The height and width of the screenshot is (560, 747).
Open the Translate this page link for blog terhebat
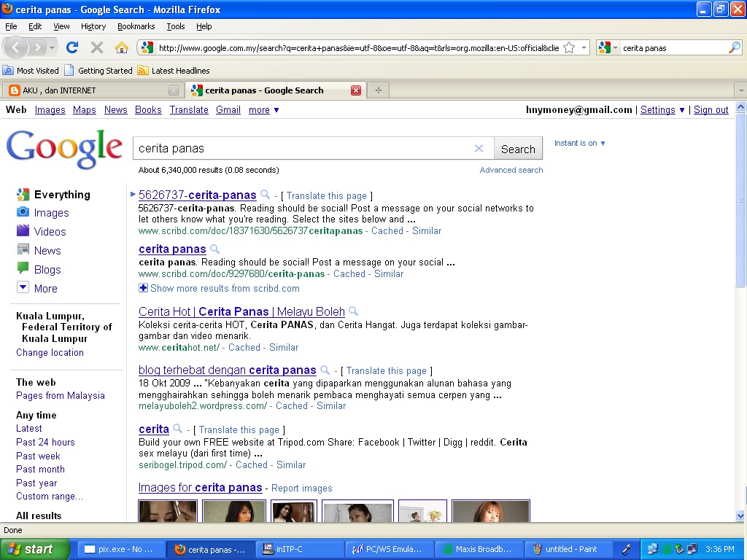click(x=387, y=370)
